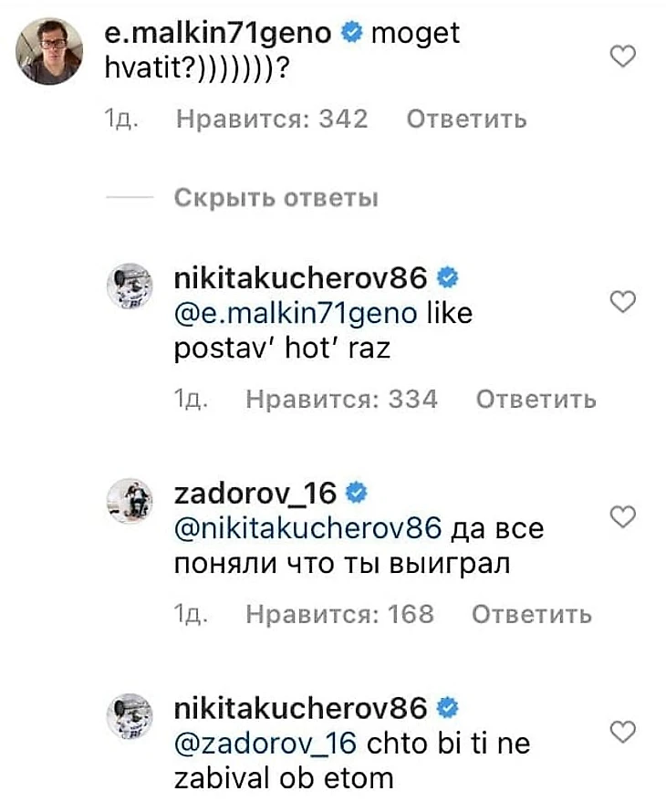Follow @nikitakucherov86 mention in zadorov's reply
Screen dimensions: 666x812
(307, 528)
